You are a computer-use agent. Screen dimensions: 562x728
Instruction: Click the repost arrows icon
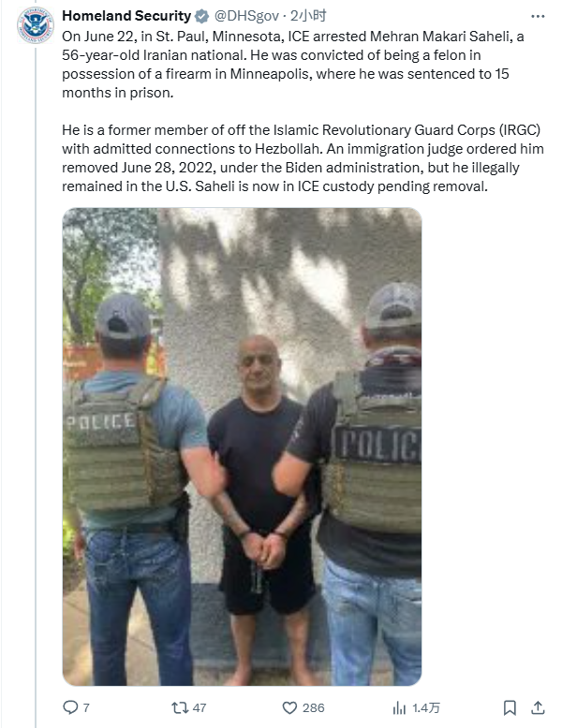tap(180, 707)
